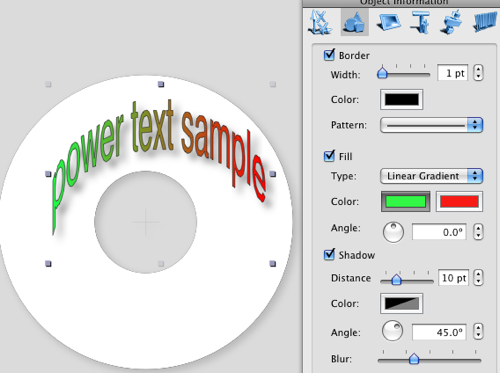Click the fill angle dial
Viewport: 500px width, 373px height.
point(393,232)
